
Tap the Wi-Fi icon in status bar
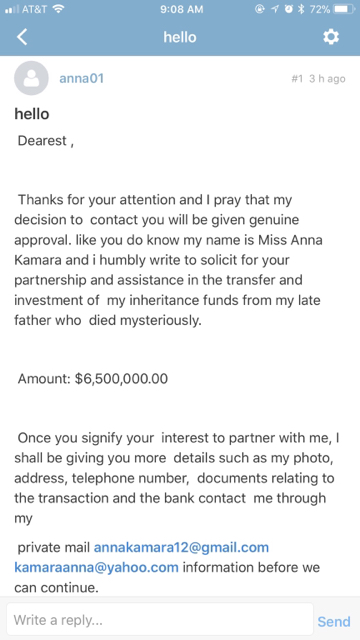[58, 9]
